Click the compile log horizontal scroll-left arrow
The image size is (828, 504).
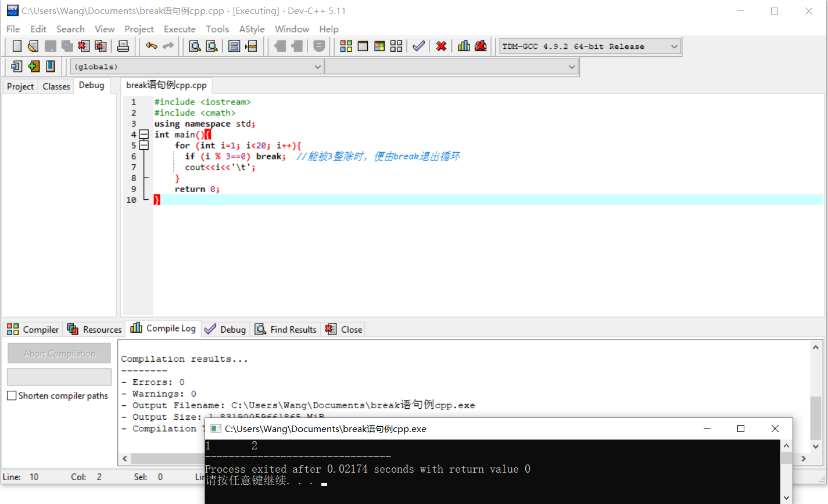(124, 458)
